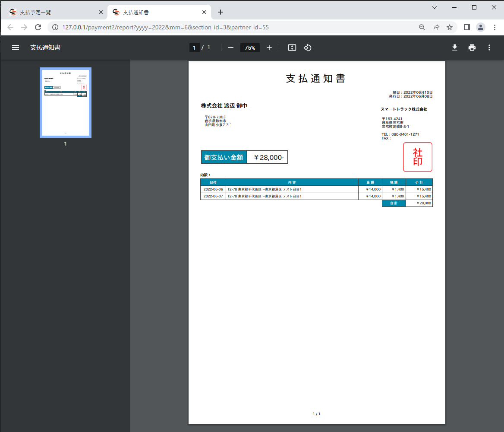This screenshot has width=504, height=432.
Task: Toggle the browser side panel
Action: (466, 27)
